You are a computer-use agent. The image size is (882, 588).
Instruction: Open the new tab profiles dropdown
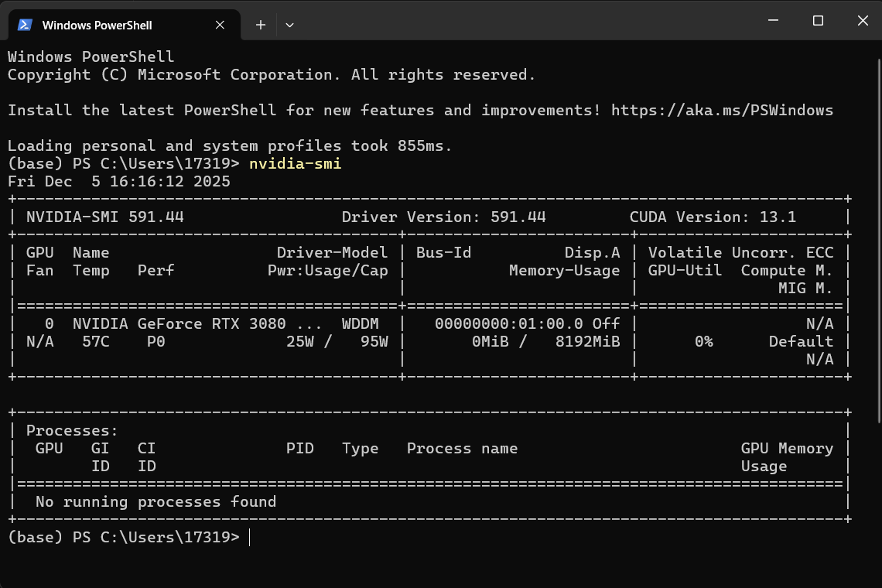pyautogui.click(x=289, y=25)
